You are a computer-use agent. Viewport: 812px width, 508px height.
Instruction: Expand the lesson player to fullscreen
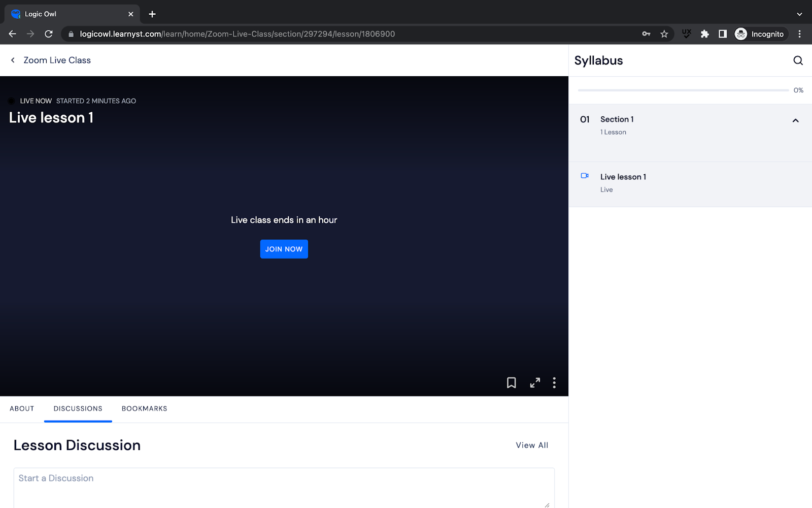click(x=535, y=383)
